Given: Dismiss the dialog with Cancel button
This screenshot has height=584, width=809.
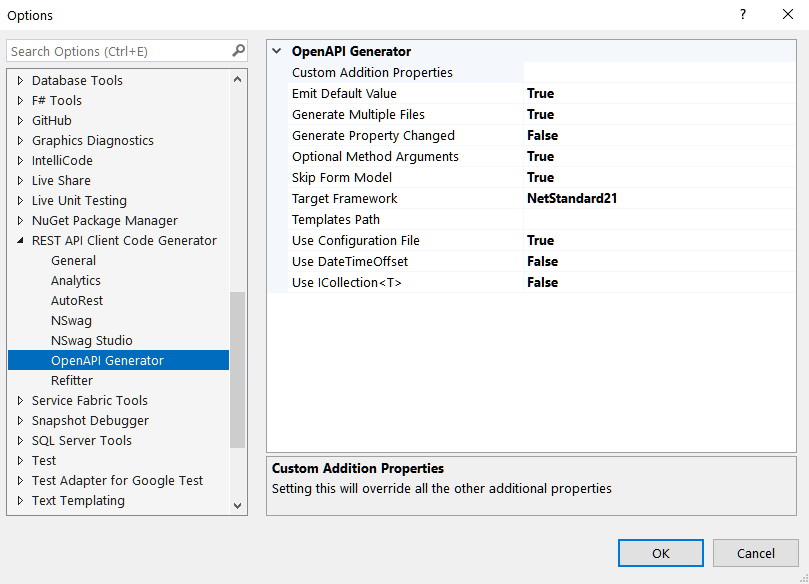Looking at the screenshot, I should [755, 553].
